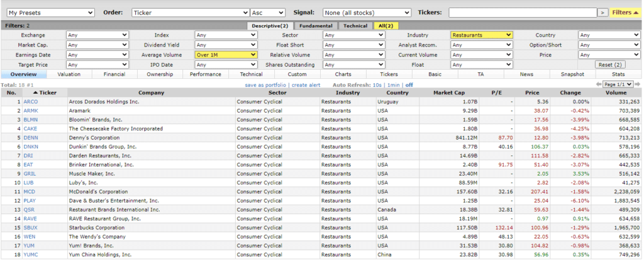This screenshot has height=260, width=644.
Task: Select the Overview view tab
Action: (x=23, y=74)
